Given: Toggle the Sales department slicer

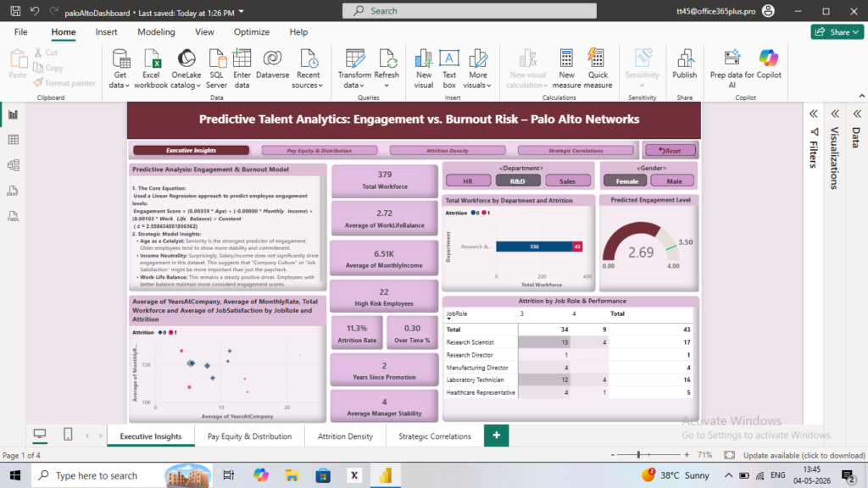Looking at the screenshot, I should 567,181.
